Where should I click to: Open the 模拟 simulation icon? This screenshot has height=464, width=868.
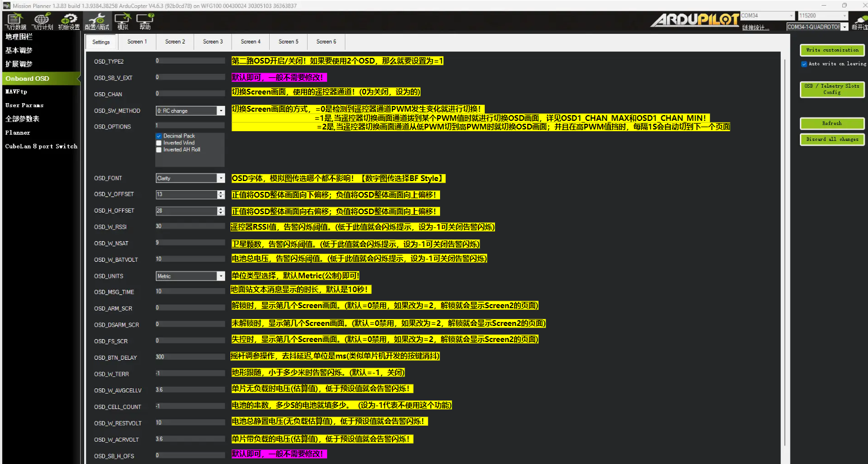[x=123, y=22]
